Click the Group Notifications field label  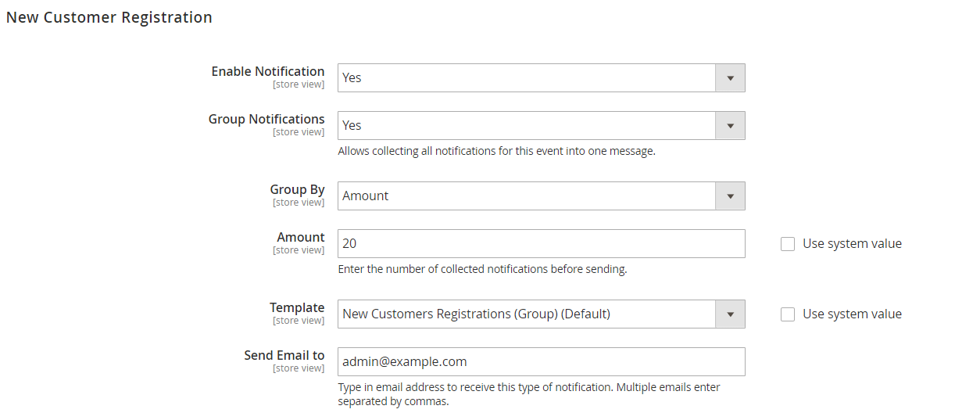(266, 119)
